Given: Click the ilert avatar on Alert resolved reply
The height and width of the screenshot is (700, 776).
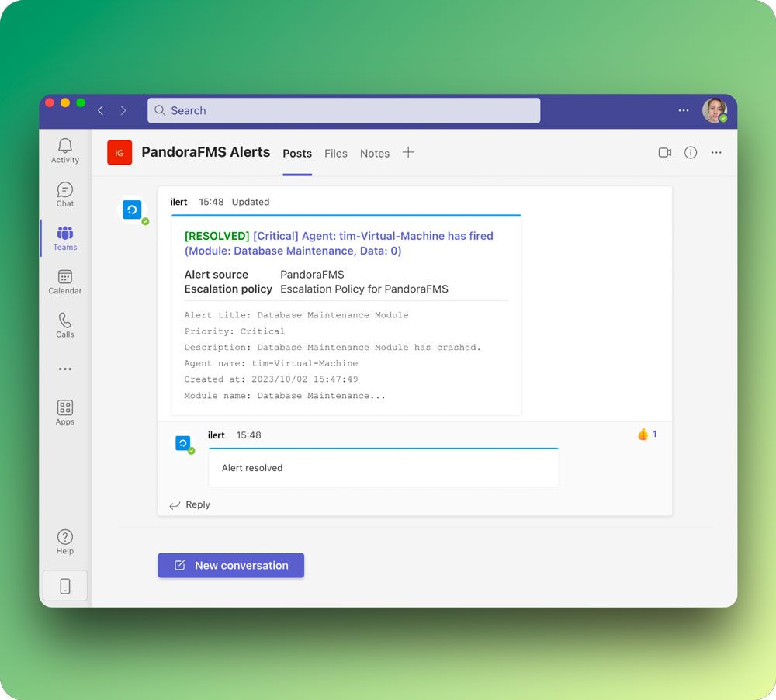Looking at the screenshot, I should [x=183, y=443].
